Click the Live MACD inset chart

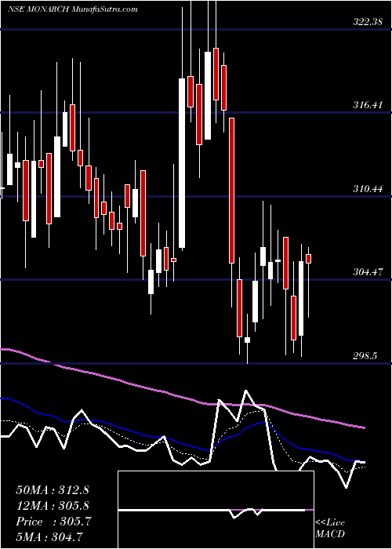click(x=216, y=510)
